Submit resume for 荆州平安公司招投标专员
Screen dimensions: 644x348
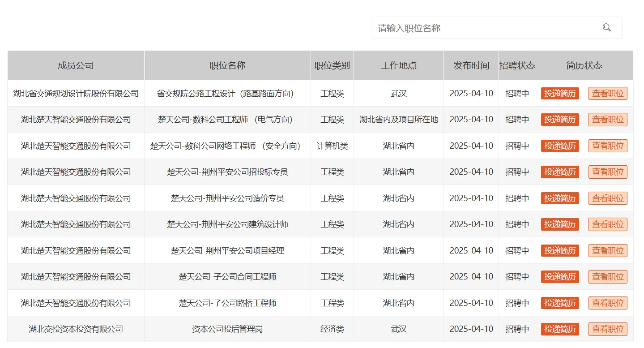pyautogui.click(x=560, y=172)
